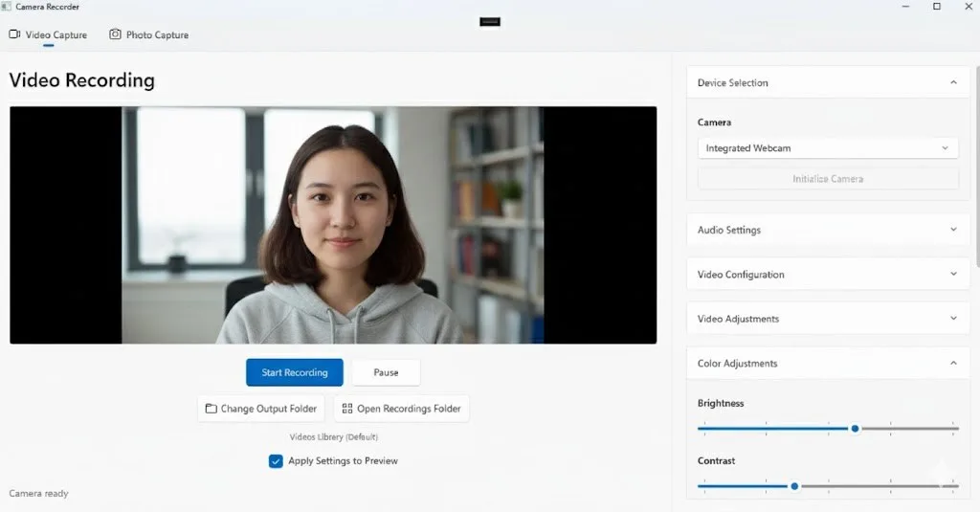Click the disabled Initialize Camera button
The image size is (980, 512).
pos(828,179)
